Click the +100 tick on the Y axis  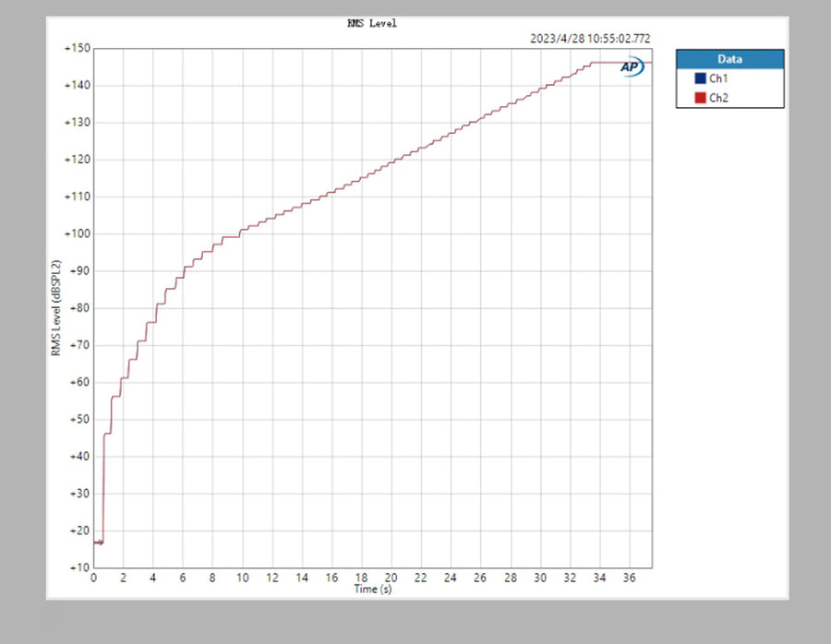coord(77,233)
